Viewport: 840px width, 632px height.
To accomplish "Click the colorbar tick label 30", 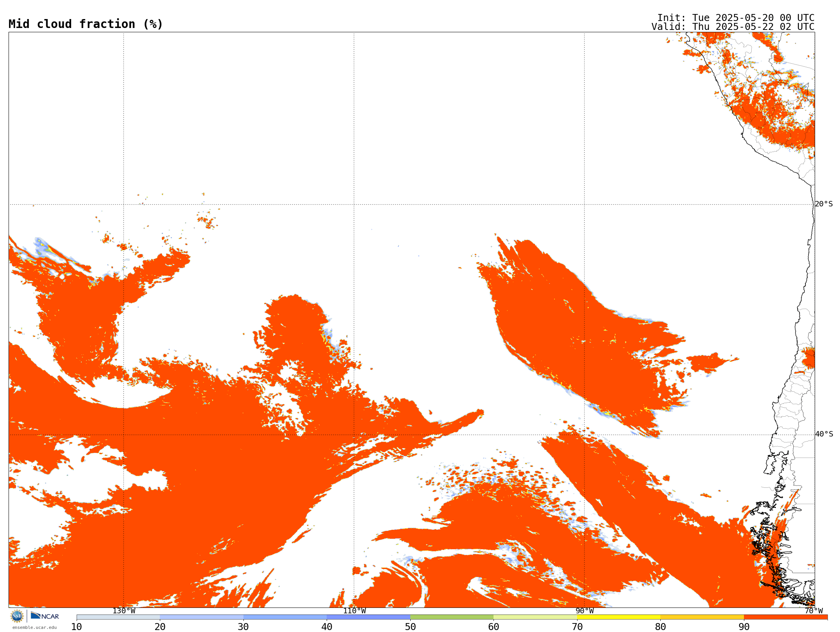I will 243,627.
